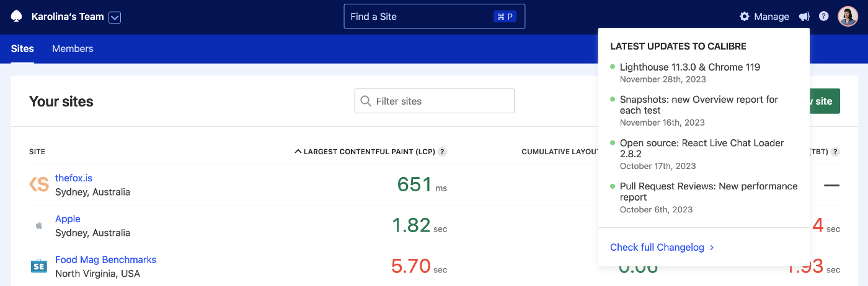The image size is (868, 286).
Task: Open the Lighthouse 11.3.0 & Chrome 119 update
Action: pos(689,67)
